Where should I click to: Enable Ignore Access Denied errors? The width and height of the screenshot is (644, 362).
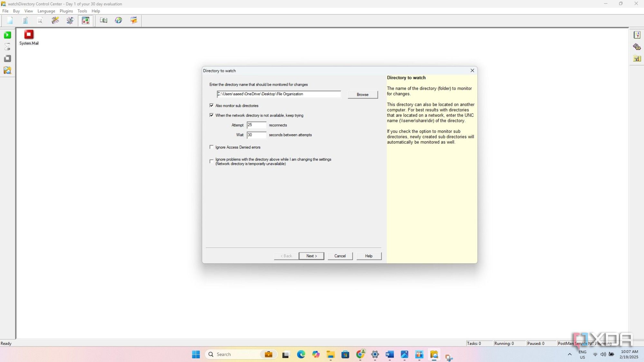click(212, 147)
